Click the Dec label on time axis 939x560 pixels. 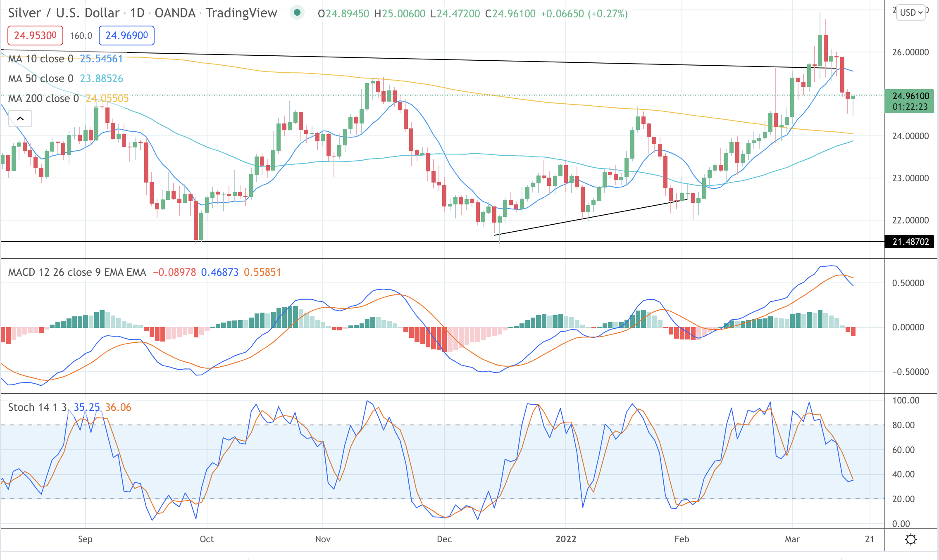(444, 539)
